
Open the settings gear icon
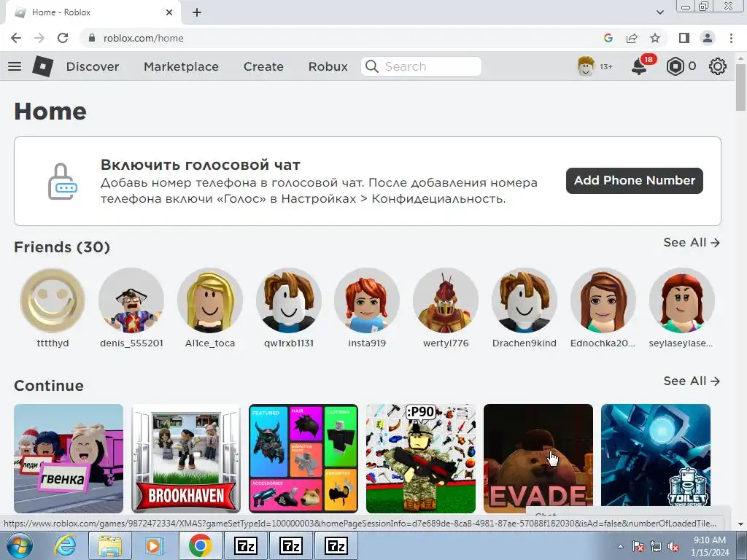(x=718, y=66)
